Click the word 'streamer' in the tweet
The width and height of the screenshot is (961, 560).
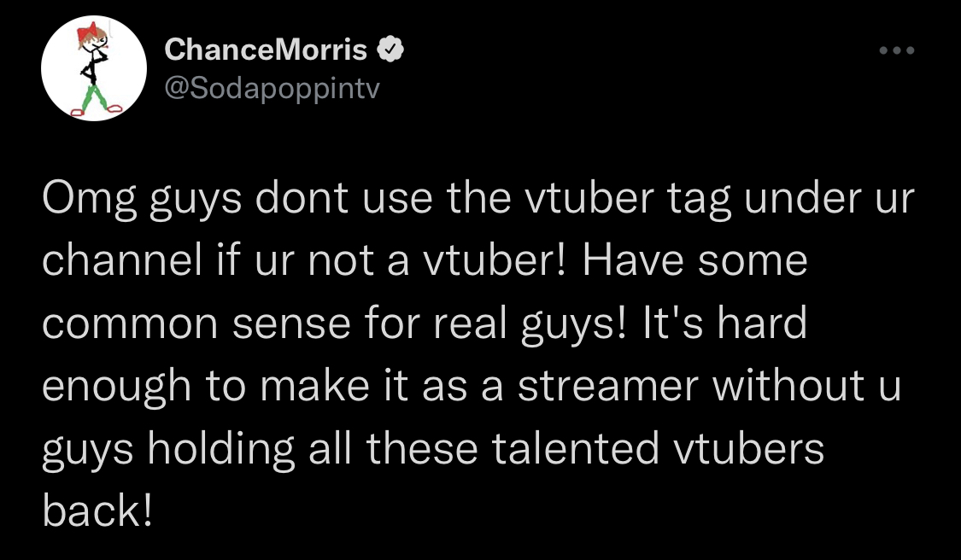coord(608,387)
